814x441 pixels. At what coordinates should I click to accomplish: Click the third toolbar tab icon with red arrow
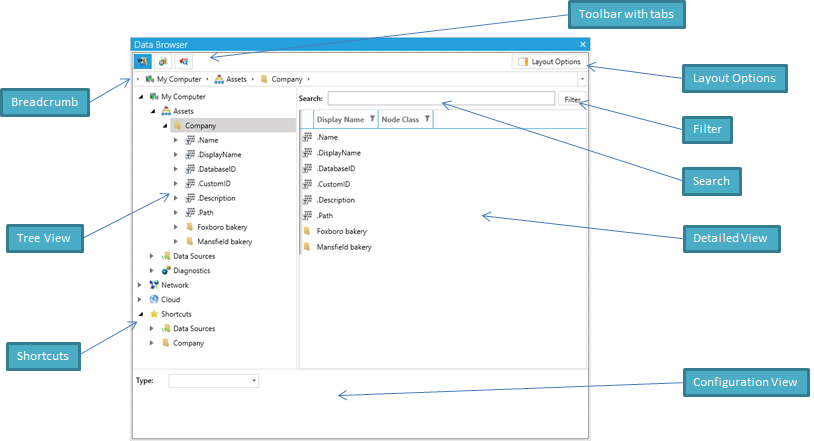[x=182, y=62]
